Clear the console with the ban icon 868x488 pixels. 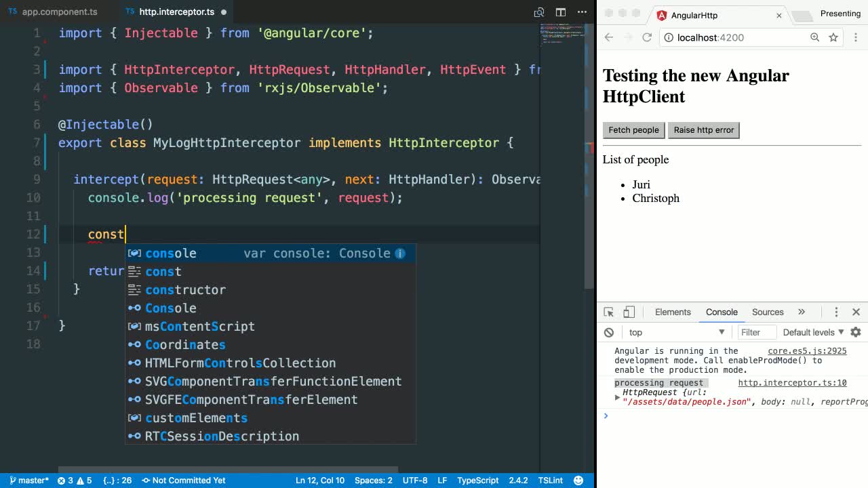pos(609,332)
